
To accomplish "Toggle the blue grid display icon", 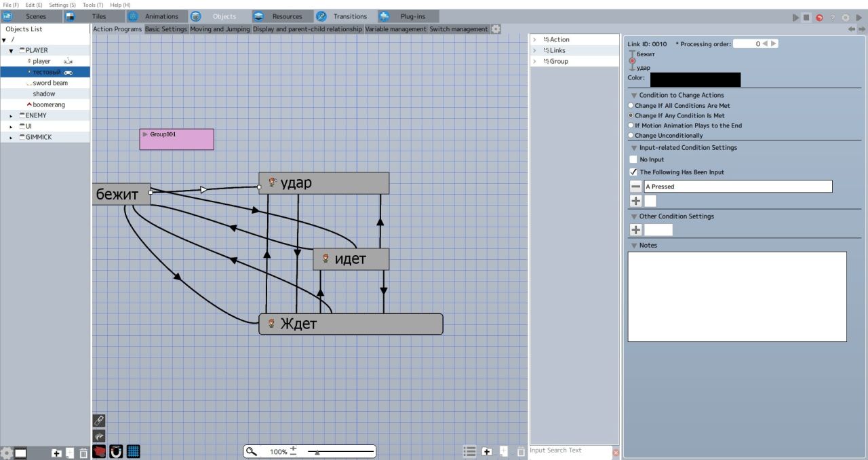I will pos(133,451).
